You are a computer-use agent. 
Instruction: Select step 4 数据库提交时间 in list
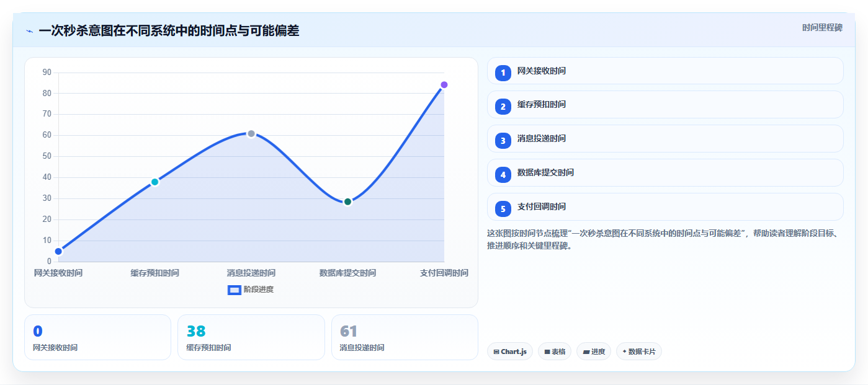(665, 172)
